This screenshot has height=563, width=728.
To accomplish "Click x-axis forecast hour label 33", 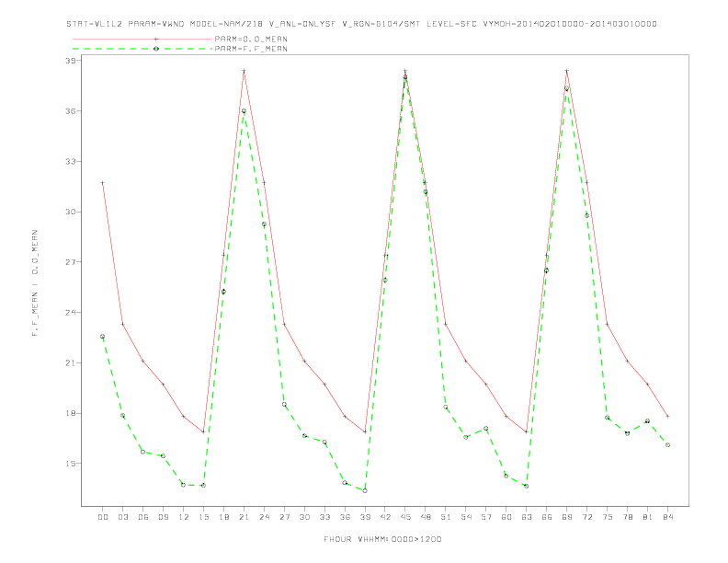I will [x=324, y=517].
